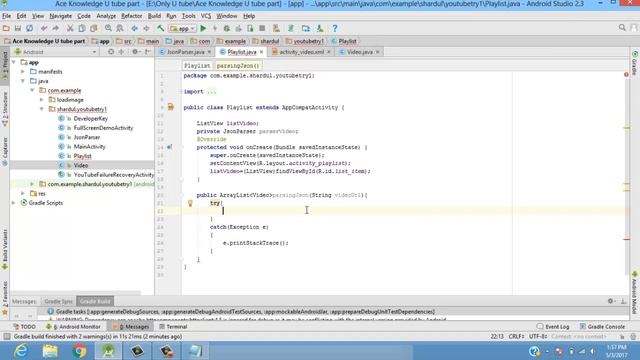Collapse the app module tree node
This screenshot has width=640, height=360.
click(x=14, y=62)
